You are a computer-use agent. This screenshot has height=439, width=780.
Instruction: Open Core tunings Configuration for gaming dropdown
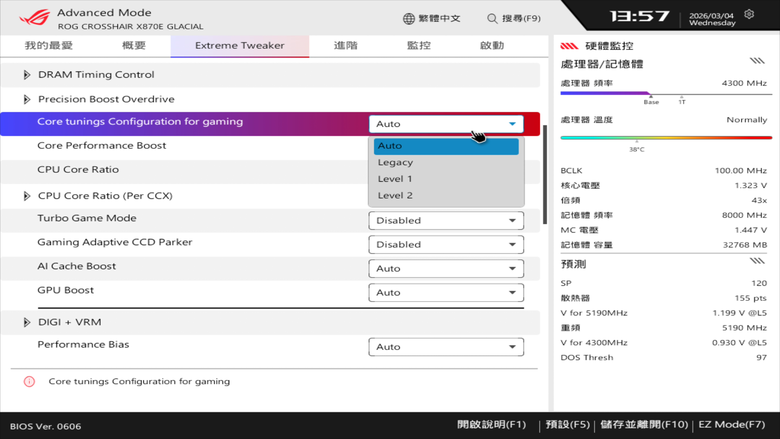[x=446, y=124]
